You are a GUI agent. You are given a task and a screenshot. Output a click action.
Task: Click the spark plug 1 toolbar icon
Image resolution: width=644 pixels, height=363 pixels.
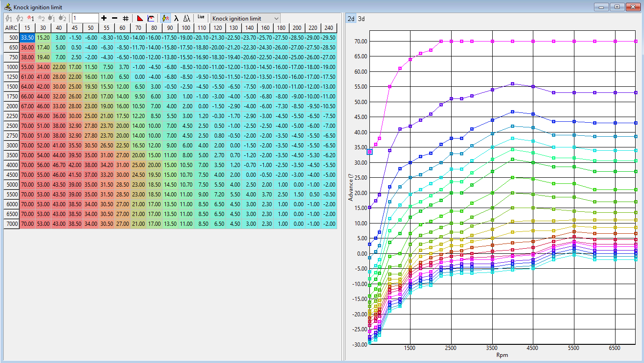pos(51,18)
